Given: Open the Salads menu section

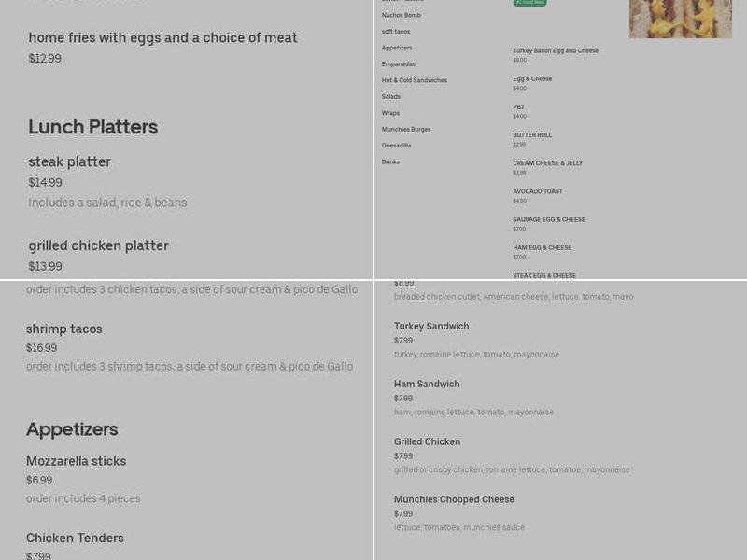Looking at the screenshot, I should pos(392,96).
